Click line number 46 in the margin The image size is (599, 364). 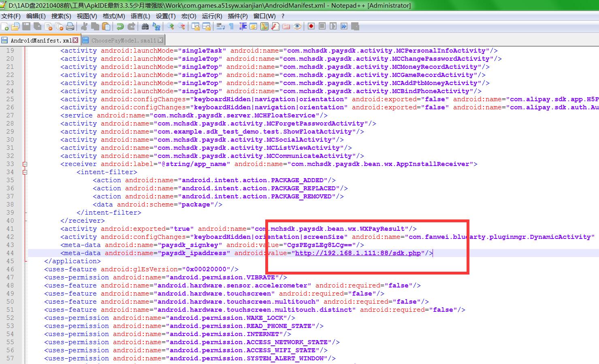10,269
